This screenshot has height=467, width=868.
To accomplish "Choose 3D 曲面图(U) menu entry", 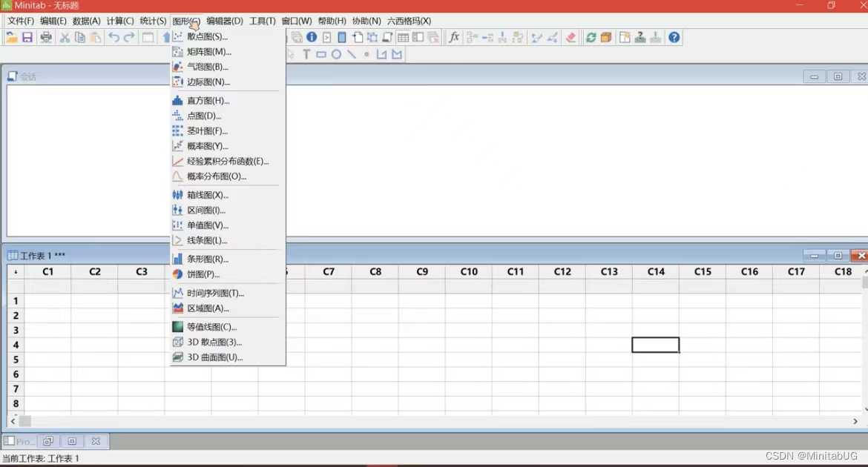I will [x=228, y=357].
